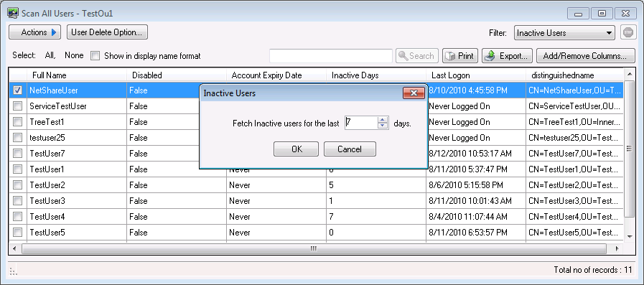The height and width of the screenshot is (285, 644).
Task: Sort by Account Expiry Date column
Action: pyautogui.click(x=276, y=75)
